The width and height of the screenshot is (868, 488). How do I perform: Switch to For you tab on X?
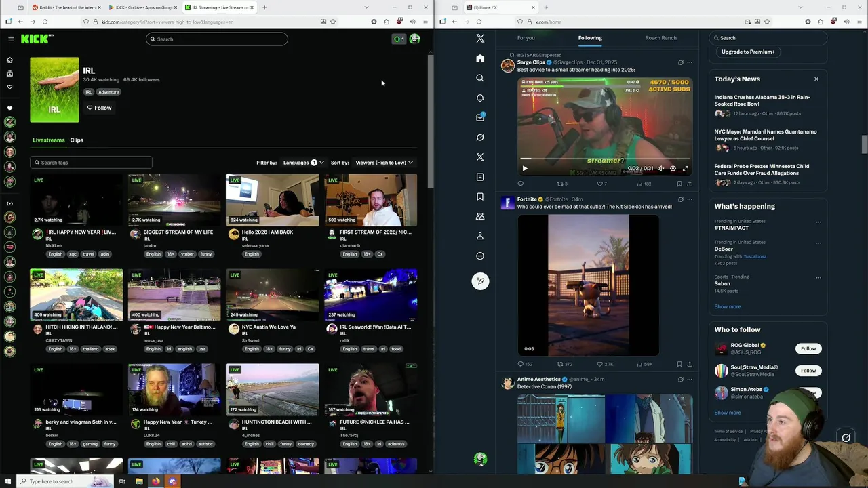526,38
